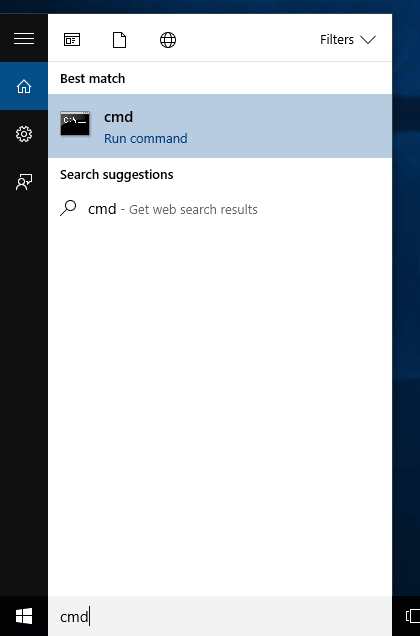Click the Search suggestions heading
Image resolution: width=420 pixels, height=636 pixels.
tap(116, 174)
